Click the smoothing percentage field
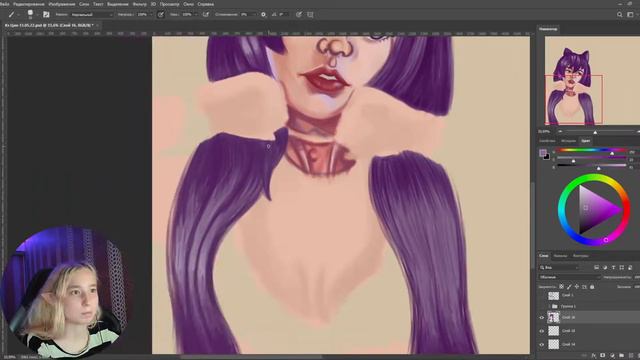Screen dimensions: 640x360 click(246, 15)
